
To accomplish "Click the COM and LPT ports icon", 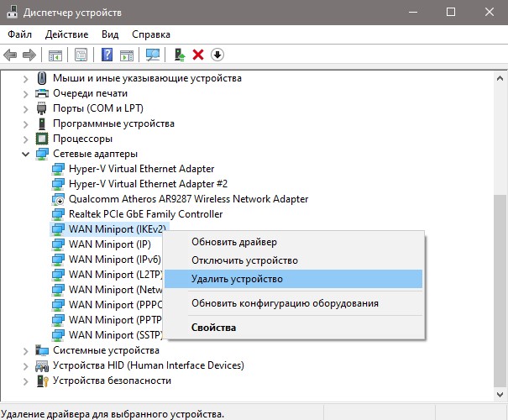I will 42,108.
